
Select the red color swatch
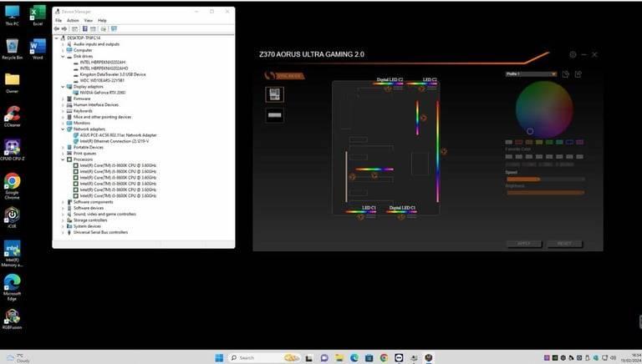tap(519, 142)
